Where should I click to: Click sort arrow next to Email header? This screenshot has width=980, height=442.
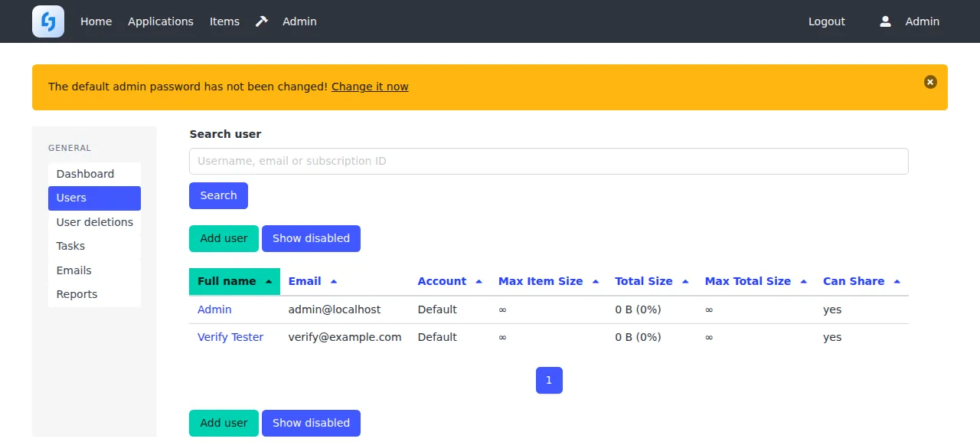point(334,282)
